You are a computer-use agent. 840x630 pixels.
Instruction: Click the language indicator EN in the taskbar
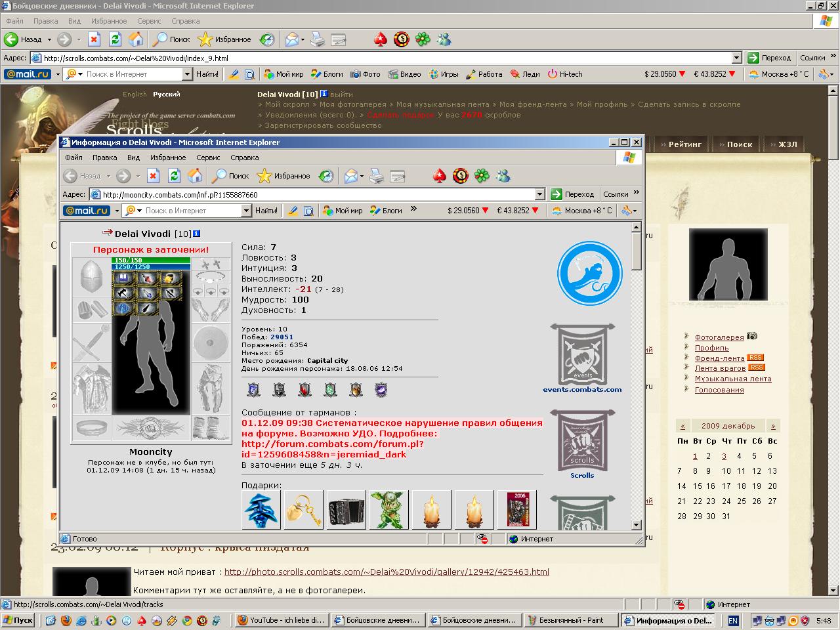click(733, 620)
